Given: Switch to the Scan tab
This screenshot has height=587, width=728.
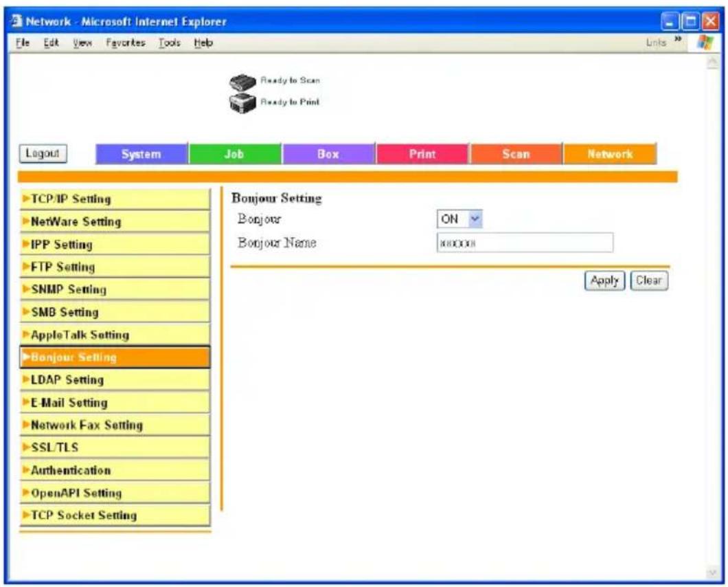Looking at the screenshot, I should [516, 154].
